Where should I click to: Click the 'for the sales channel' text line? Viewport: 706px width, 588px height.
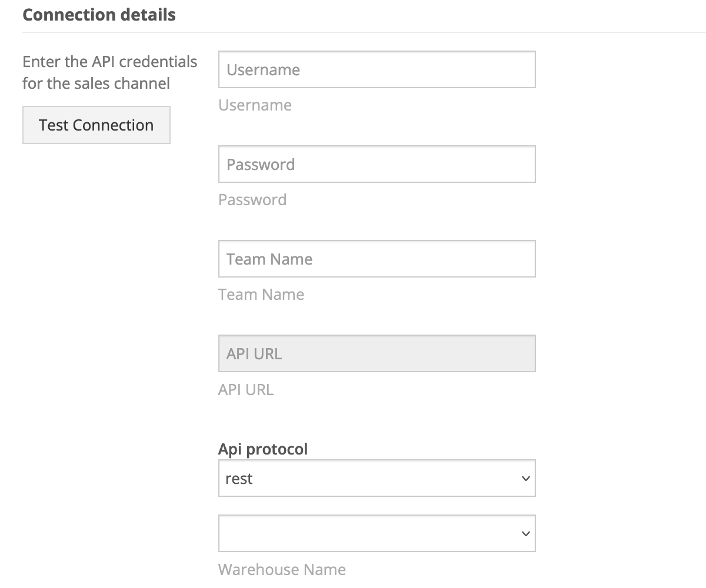(96, 83)
